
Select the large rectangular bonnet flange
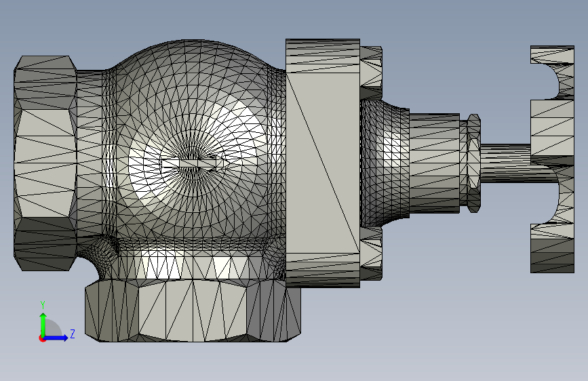[x=323, y=163]
